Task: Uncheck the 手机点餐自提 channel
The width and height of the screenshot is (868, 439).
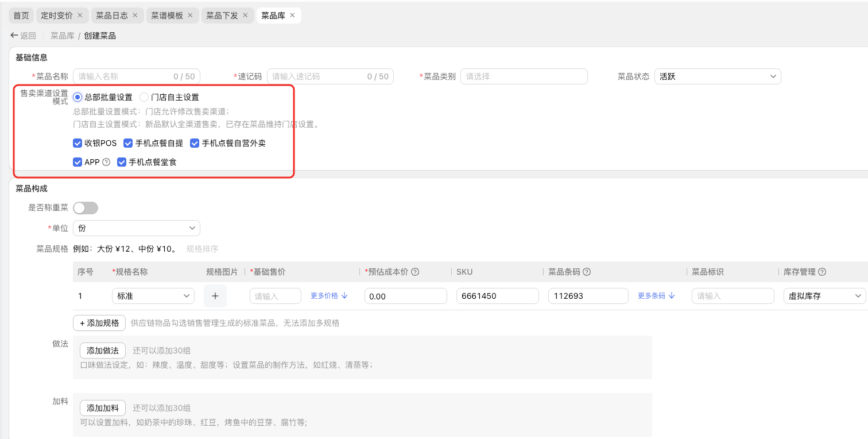Action: (x=128, y=143)
